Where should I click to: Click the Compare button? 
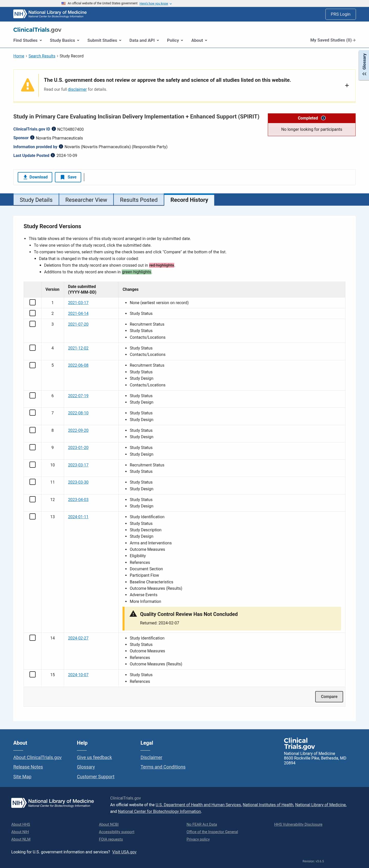point(329,696)
